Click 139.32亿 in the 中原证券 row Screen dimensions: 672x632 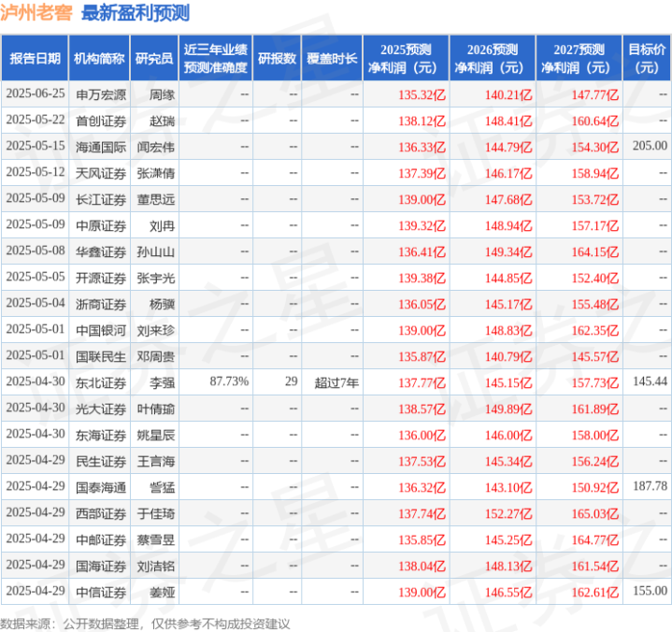(x=422, y=225)
